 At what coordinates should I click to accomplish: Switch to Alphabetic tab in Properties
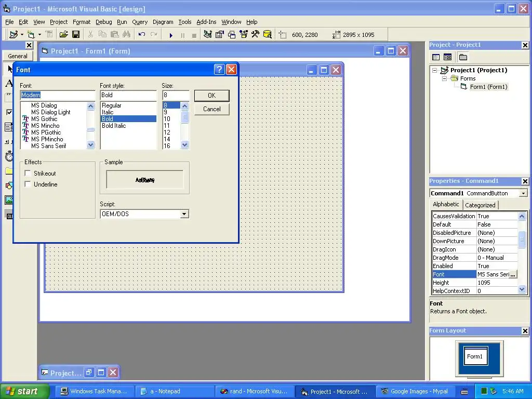click(446, 204)
